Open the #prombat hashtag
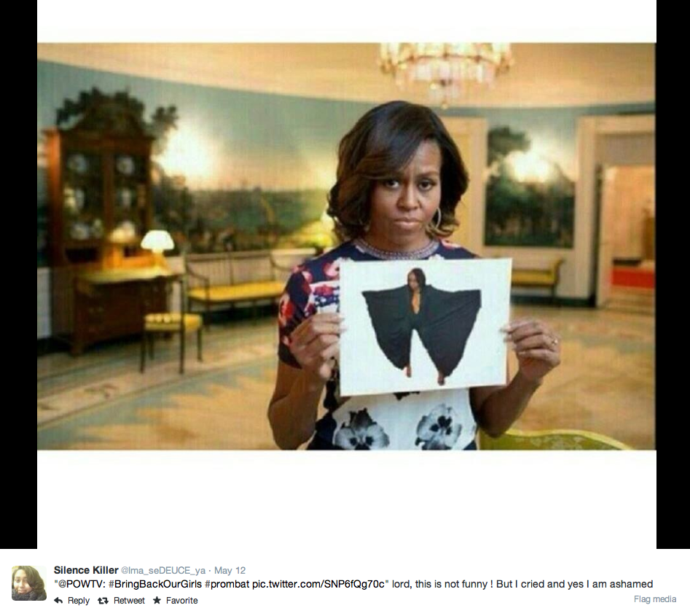Viewport: 690px width, 616px height. click(x=227, y=585)
